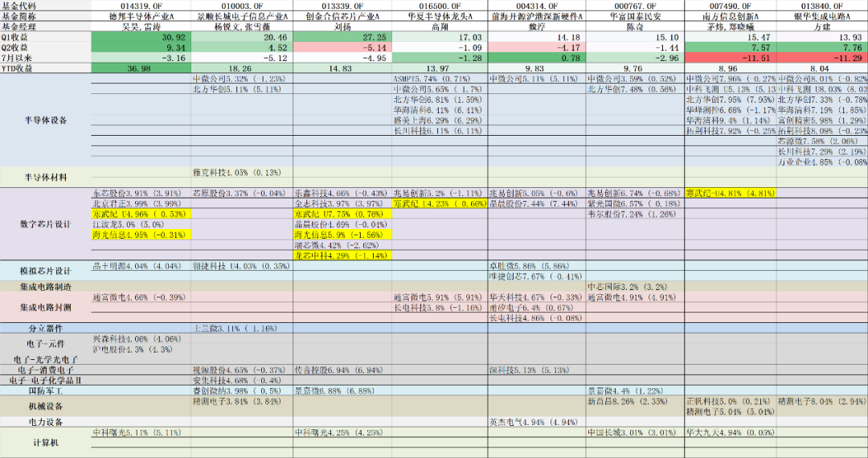Click the 分立器件 row label

pos(45,328)
